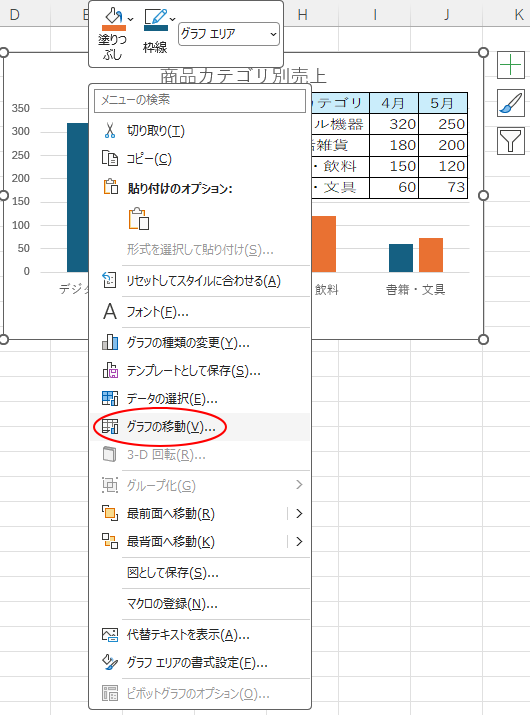Click the 5月 header cell in data table

pos(442,103)
